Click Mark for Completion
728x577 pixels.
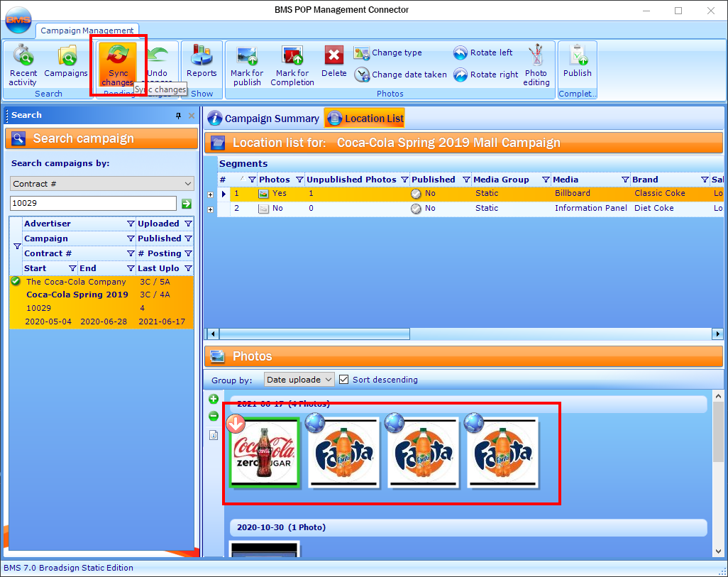tap(292, 65)
